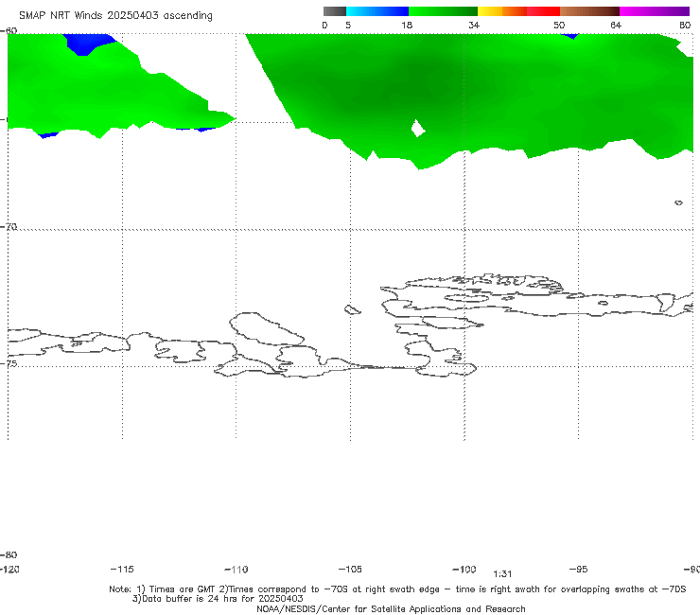Click the small island outline near -105 longitude
The image size is (700, 615).
point(352,309)
